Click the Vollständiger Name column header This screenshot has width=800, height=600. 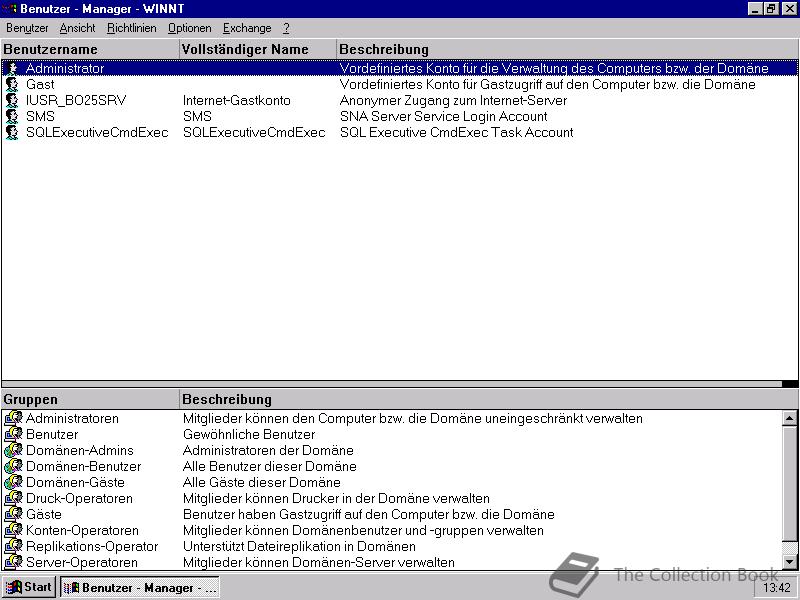click(258, 49)
